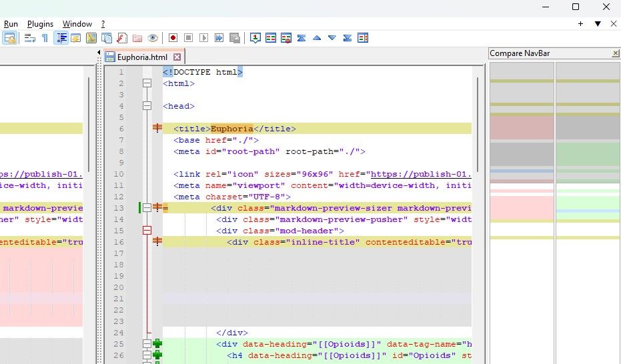Go to the previous difference arrow
The width and height of the screenshot is (621, 364).
[x=317, y=38]
